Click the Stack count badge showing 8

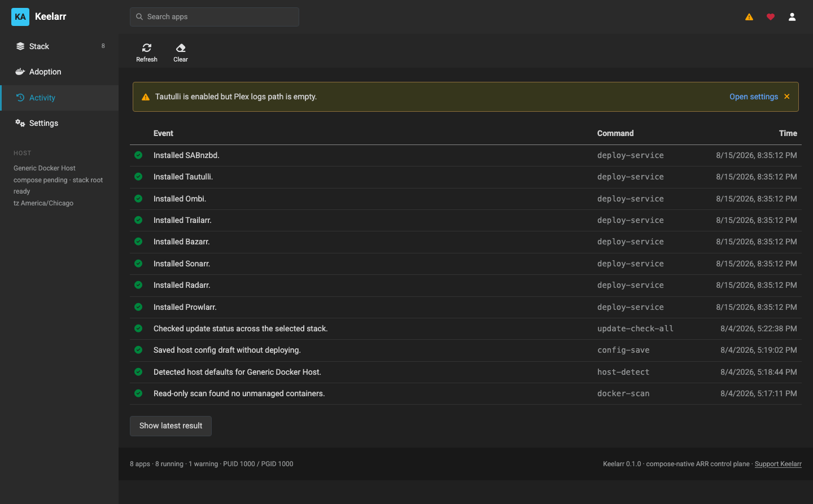[103, 46]
